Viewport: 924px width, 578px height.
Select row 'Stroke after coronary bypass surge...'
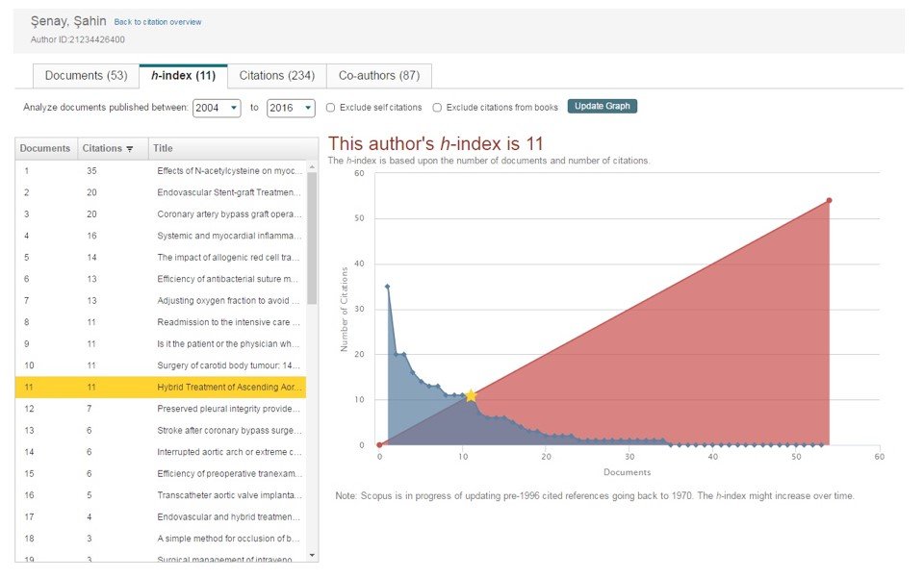pos(161,430)
